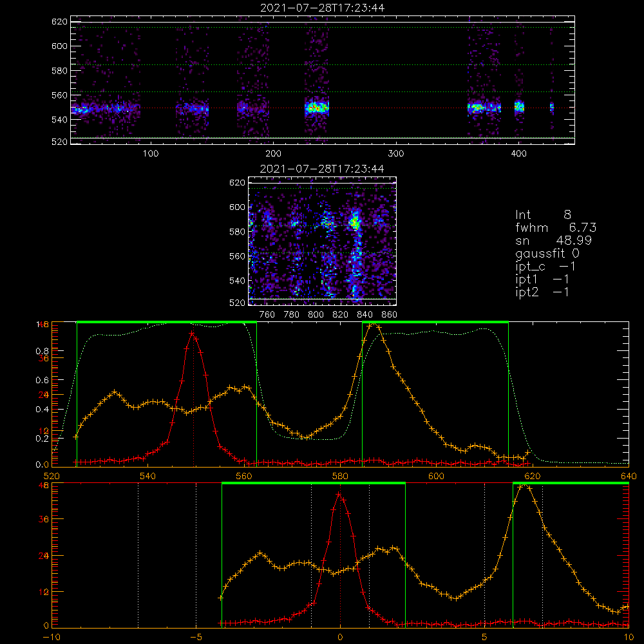
Task: Select the 'ipt_c -1' readout text
Action: tap(545, 267)
